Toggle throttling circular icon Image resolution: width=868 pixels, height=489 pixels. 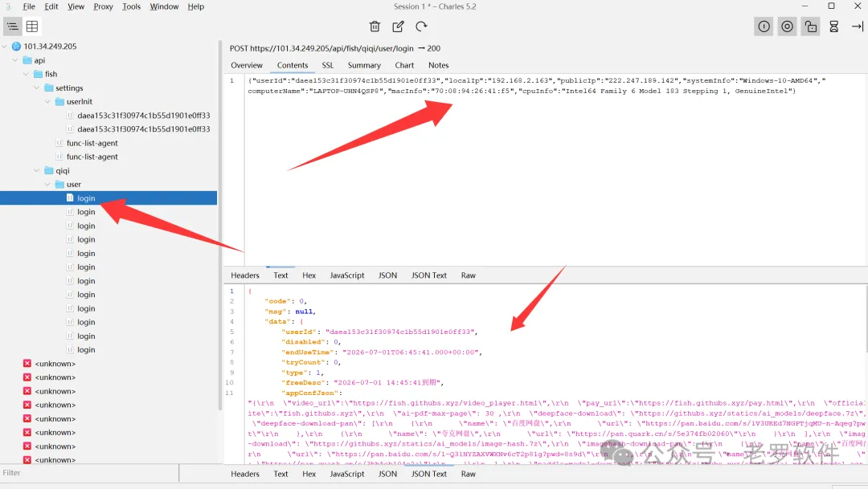point(787,26)
